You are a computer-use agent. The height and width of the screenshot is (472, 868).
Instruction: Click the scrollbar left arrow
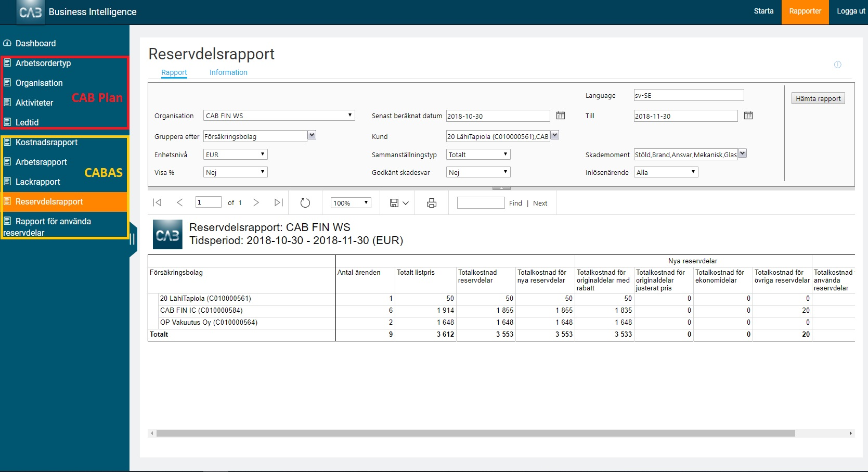click(x=152, y=433)
